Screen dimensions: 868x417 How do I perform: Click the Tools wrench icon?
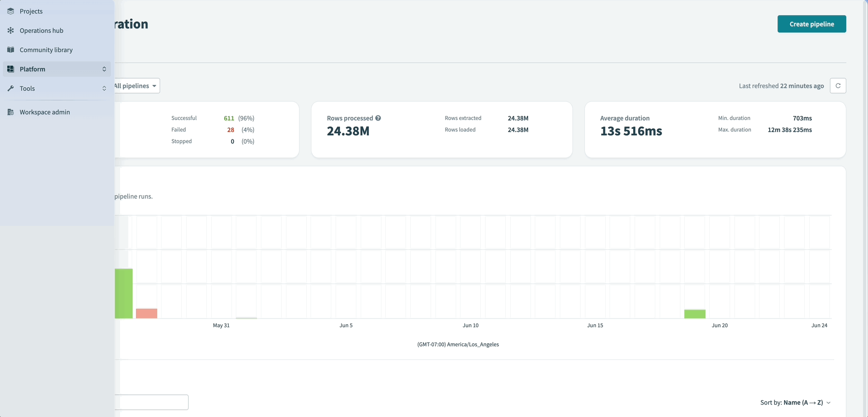[x=11, y=88]
